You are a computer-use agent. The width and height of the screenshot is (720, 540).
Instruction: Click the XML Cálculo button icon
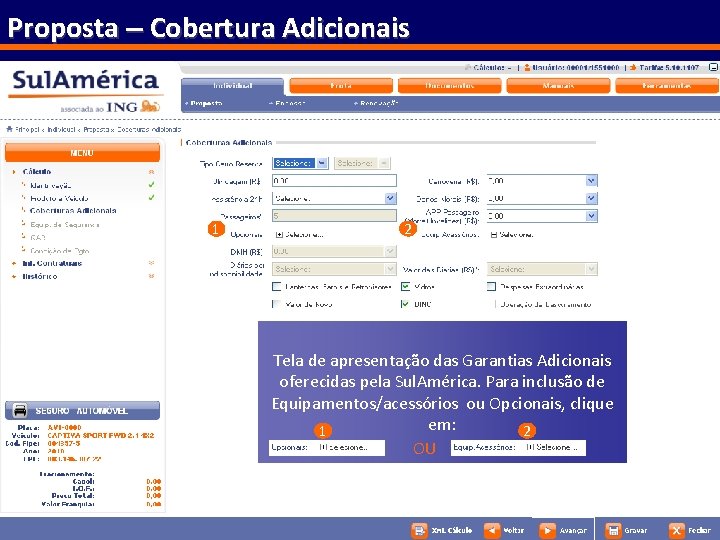419,530
